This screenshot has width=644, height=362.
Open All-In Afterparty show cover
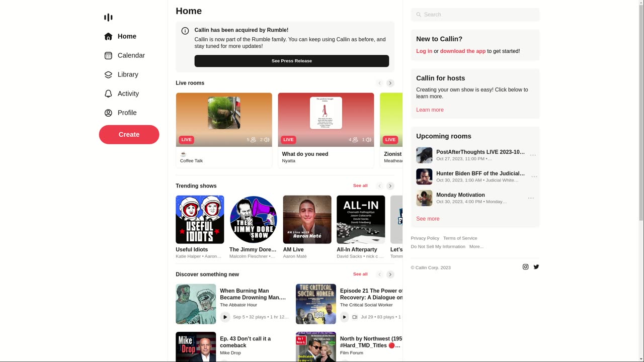(x=361, y=220)
